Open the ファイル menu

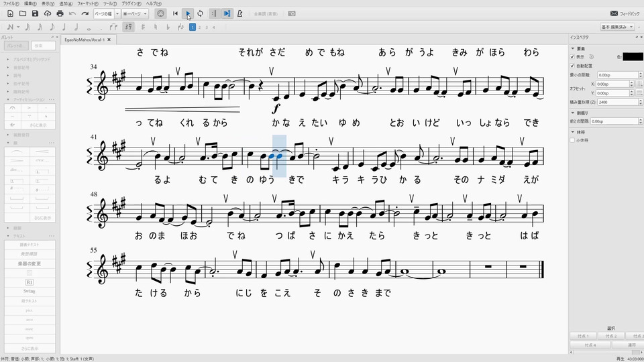pyautogui.click(x=11, y=4)
